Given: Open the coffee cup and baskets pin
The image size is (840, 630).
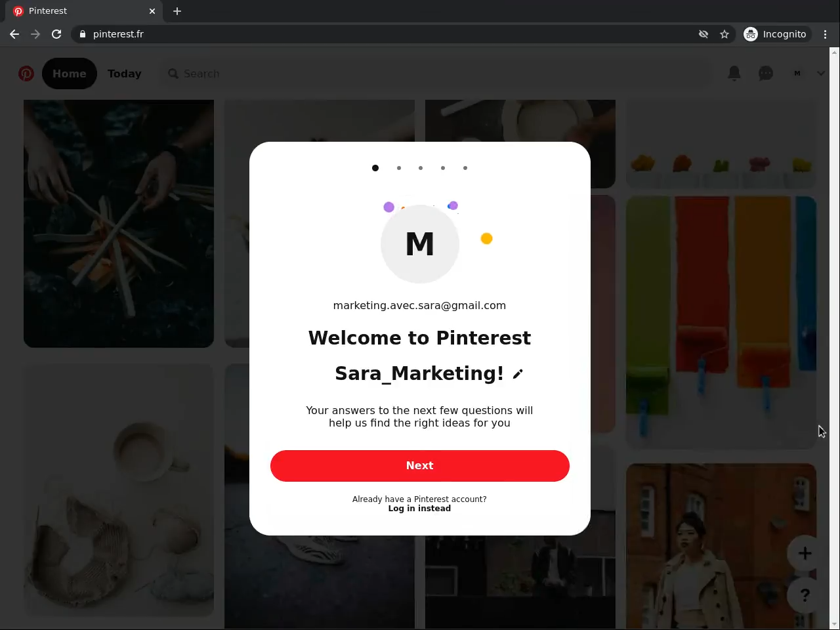Looking at the screenshot, I should [119, 490].
